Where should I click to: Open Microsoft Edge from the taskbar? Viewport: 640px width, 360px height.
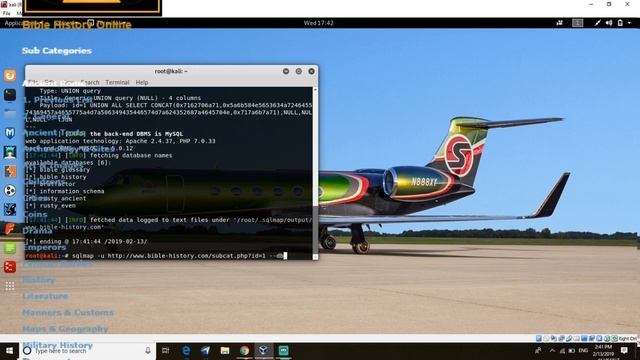point(186,351)
